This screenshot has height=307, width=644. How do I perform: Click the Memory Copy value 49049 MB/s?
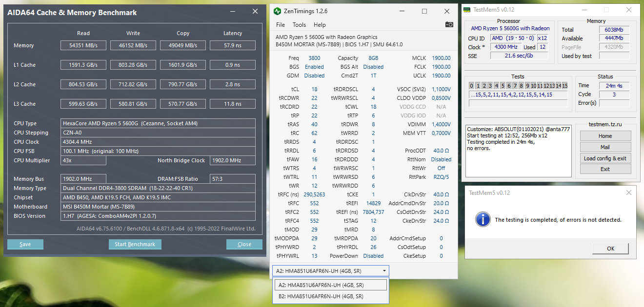click(x=183, y=45)
